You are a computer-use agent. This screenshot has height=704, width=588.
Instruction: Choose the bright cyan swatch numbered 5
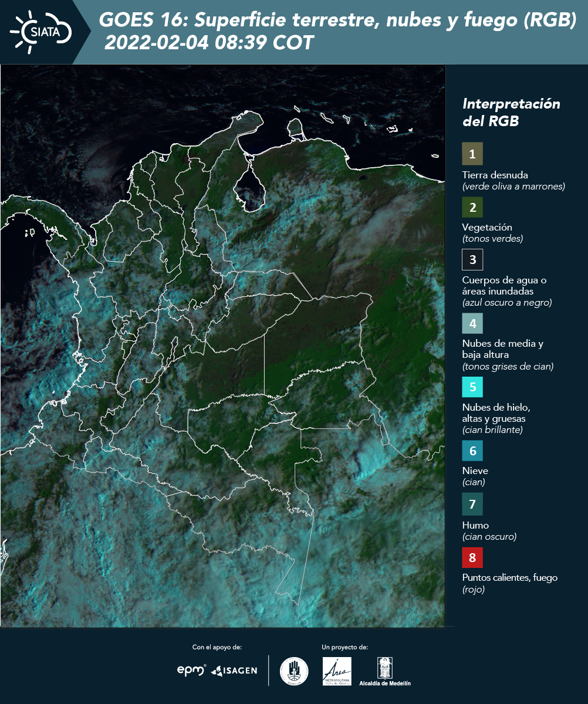click(x=472, y=387)
